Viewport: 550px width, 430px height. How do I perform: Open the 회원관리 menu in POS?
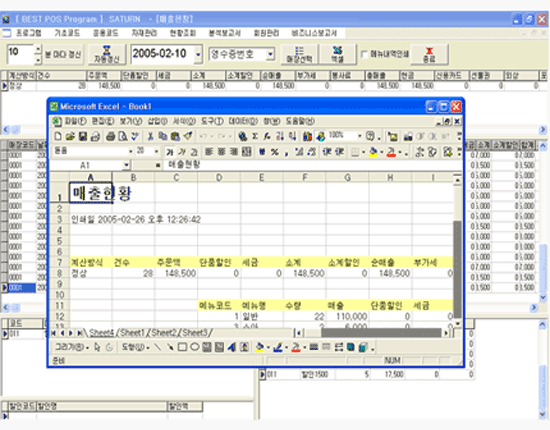pos(266,33)
